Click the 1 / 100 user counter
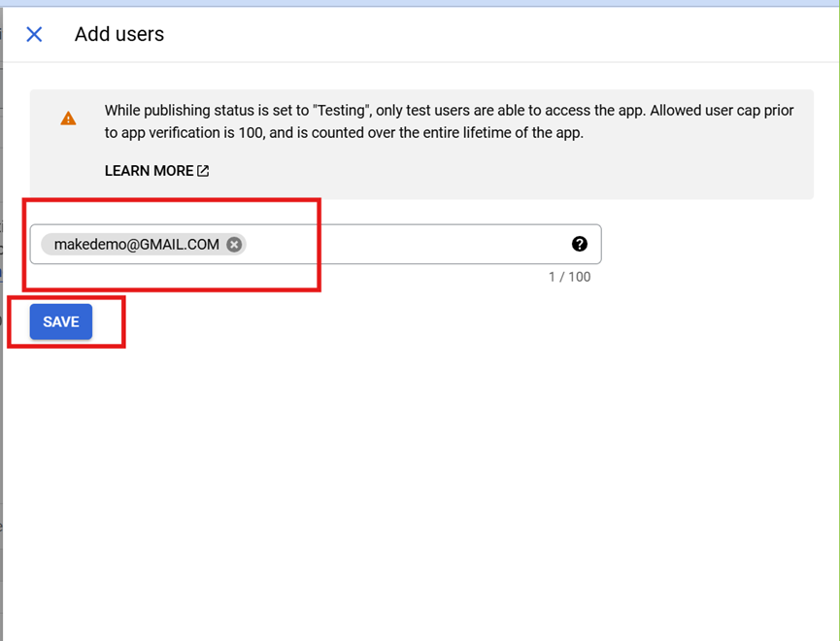Screen dimensions: 840x641 (569, 277)
